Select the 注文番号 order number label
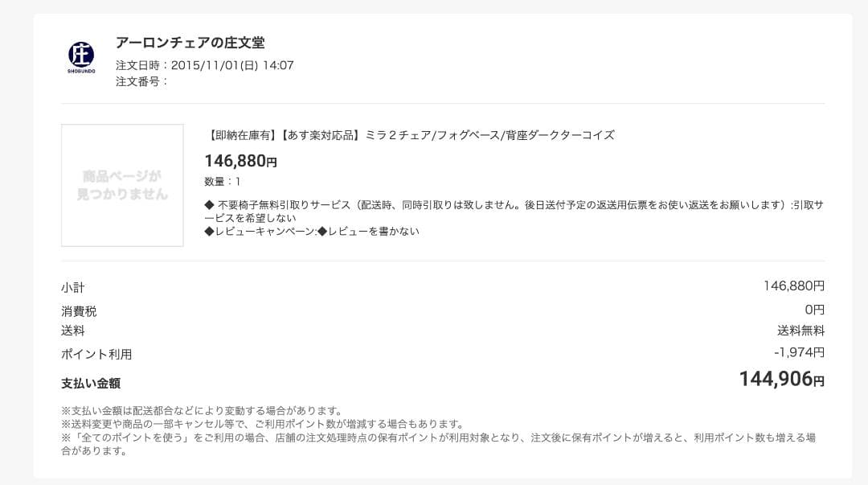Viewport: 868px width, 485px height. tap(141, 81)
